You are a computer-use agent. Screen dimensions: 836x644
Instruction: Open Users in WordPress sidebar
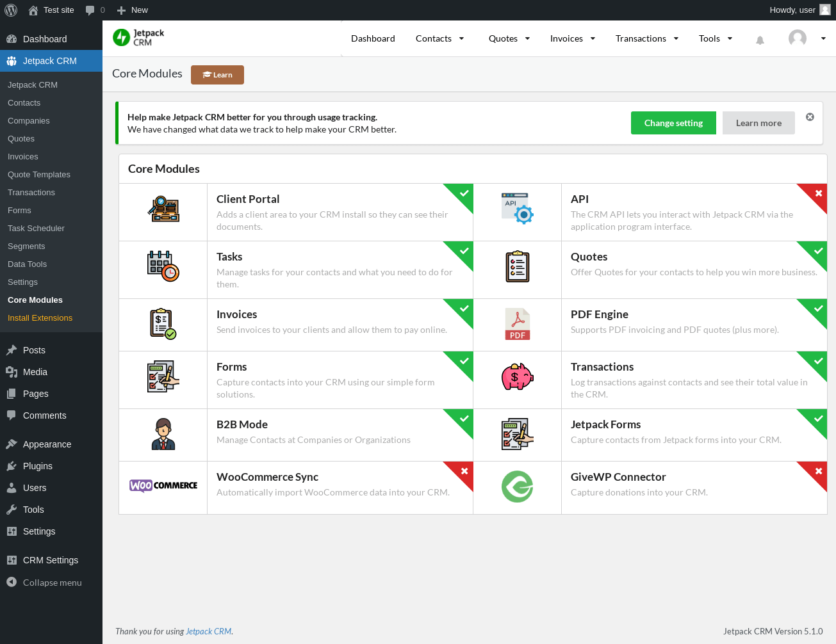coord(51,488)
